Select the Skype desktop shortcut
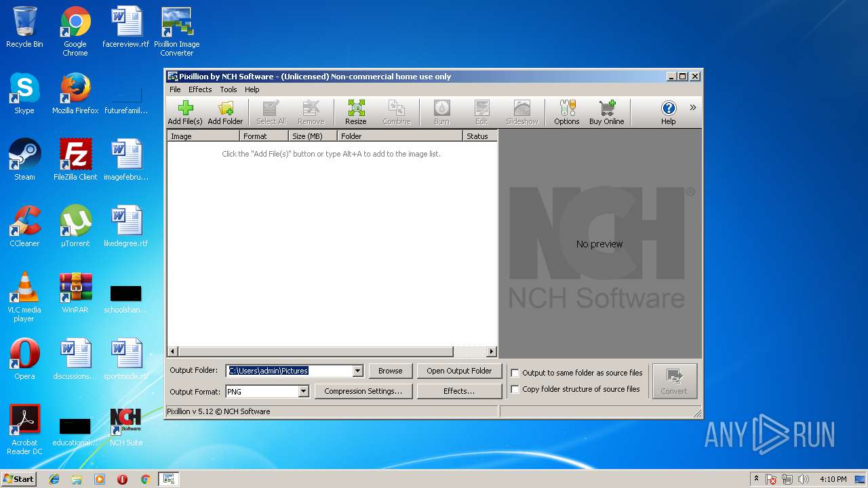This screenshot has width=868, height=488. (x=24, y=94)
